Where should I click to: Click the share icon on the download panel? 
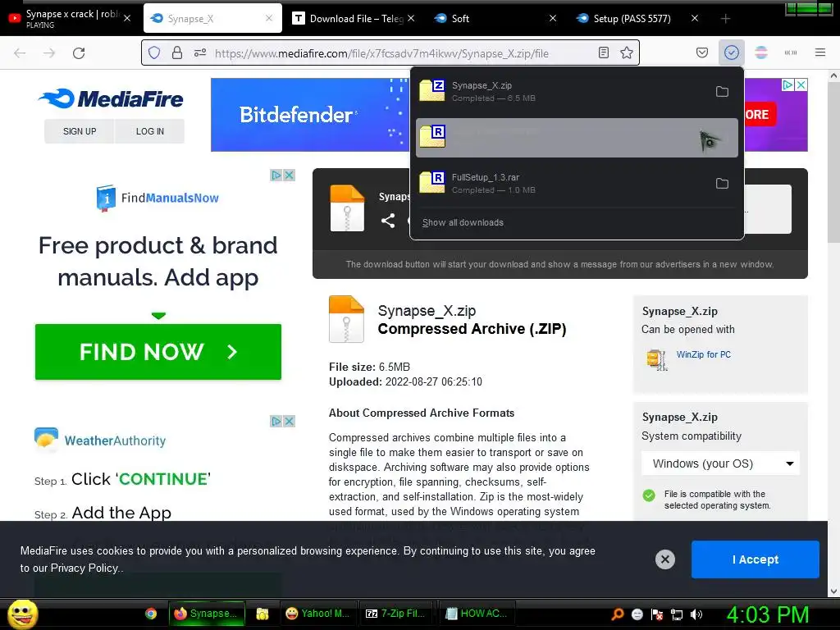[x=388, y=221]
